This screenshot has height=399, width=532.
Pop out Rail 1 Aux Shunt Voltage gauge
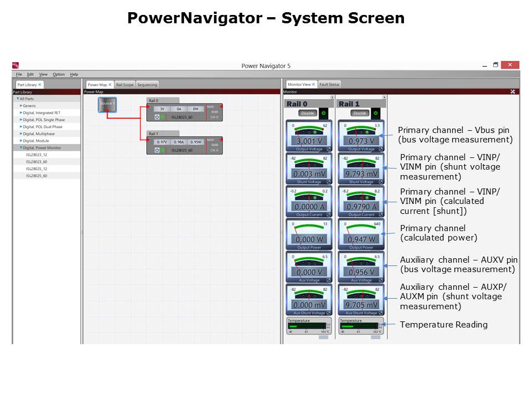381,313
